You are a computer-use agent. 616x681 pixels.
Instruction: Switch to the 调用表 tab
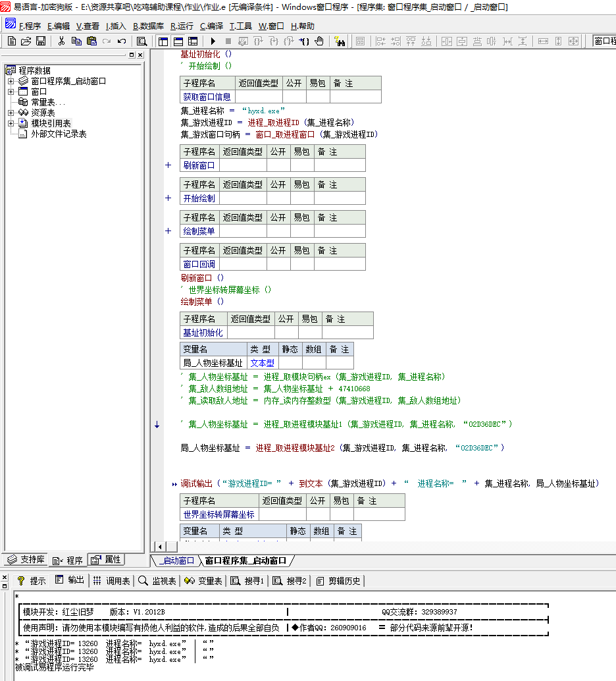coord(112,581)
